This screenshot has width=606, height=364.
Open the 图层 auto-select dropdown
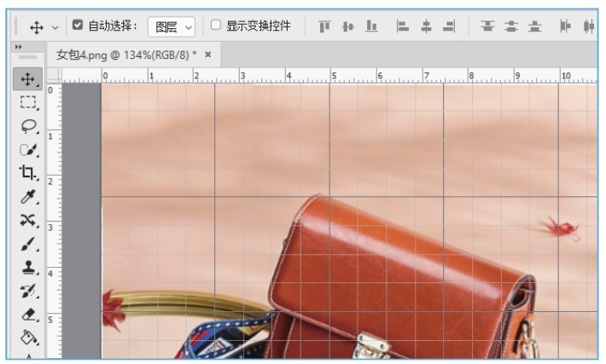pyautogui.click(x=171, y=26)
